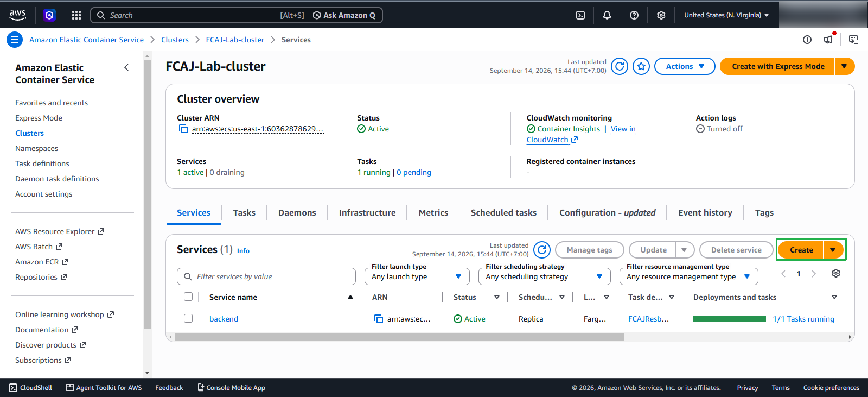Open the 1/1 Tasks running link
The width and height of the screenshot is (868, 397).
803,319
